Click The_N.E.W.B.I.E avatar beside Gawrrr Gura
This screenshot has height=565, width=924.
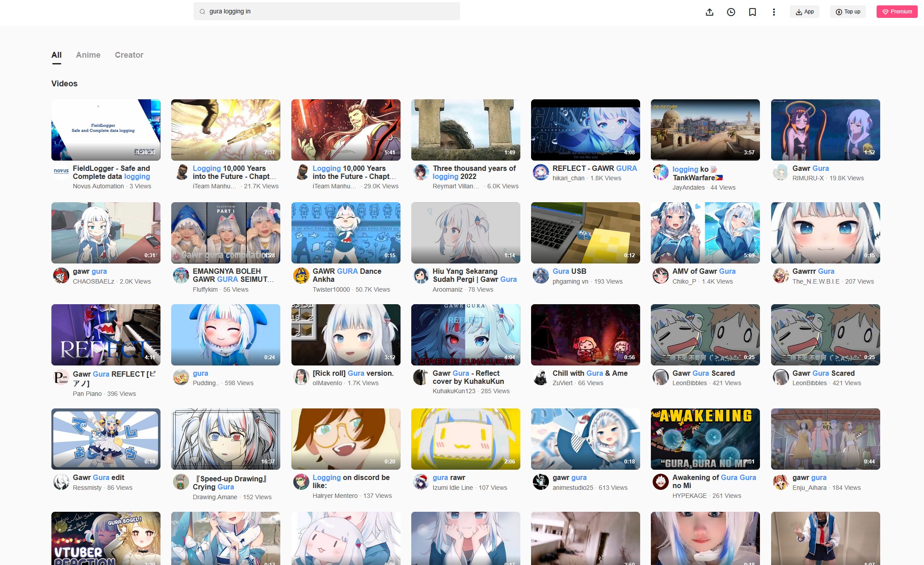point(781,275)
